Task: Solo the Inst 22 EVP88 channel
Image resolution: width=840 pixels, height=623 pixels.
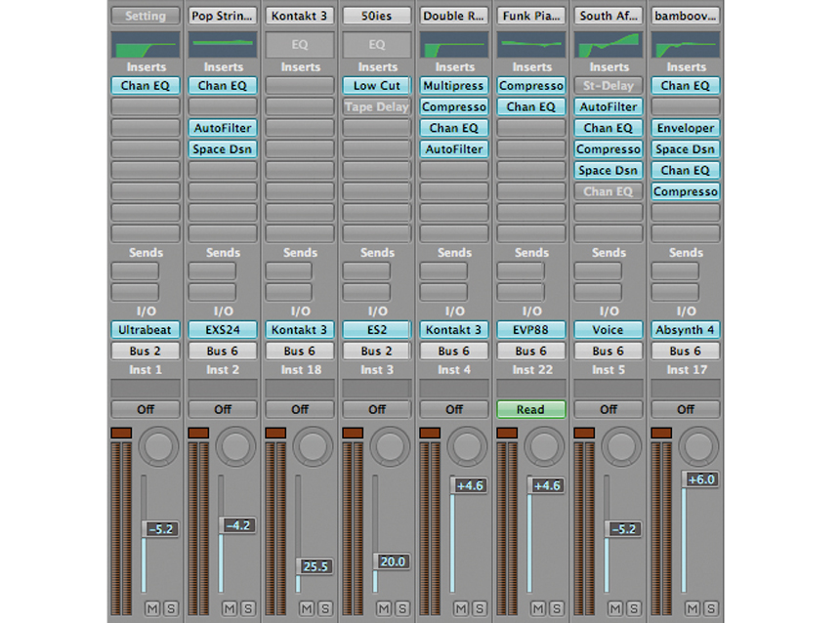Action: click(557, 608)
